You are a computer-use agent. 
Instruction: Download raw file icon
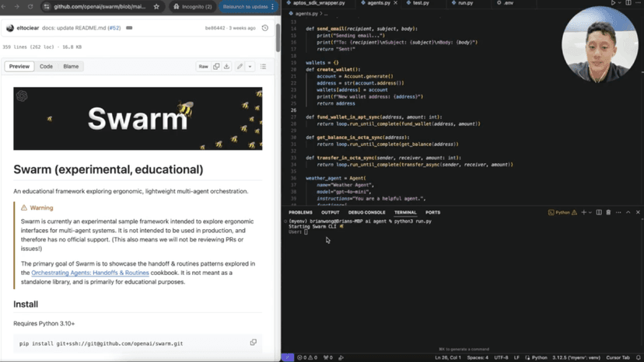coord(226,67)
